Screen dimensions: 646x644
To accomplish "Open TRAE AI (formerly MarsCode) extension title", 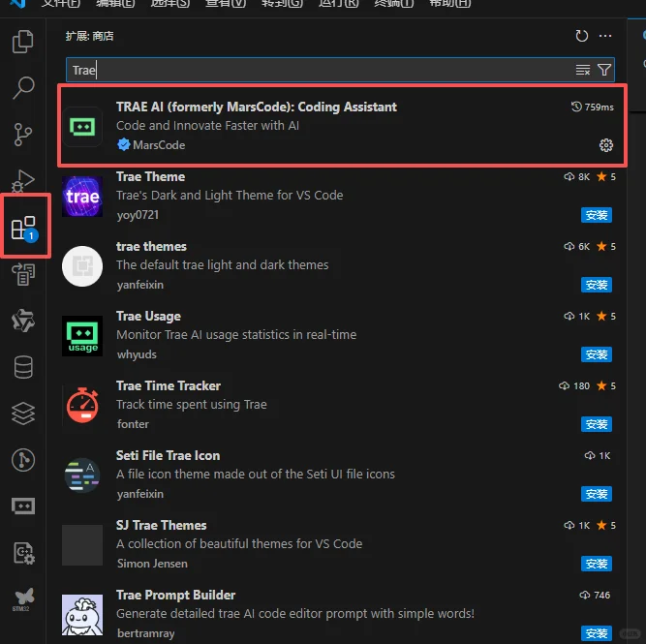I will point(257,107).
